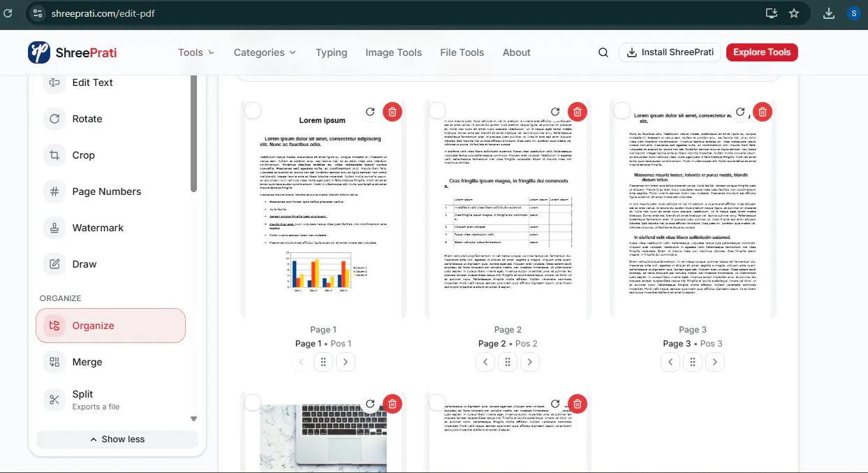Rotate the laptop photo page
The width and height of the screenshot is (868, 473).
click(x=370, y=404)
